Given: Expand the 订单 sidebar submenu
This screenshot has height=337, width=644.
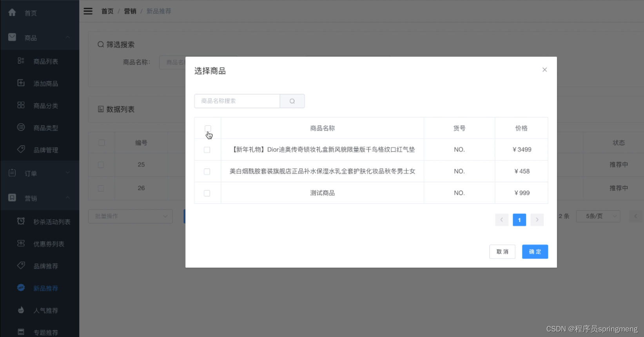Looking at the screenshot, I should pyautogui.click(x=39, y=173).
